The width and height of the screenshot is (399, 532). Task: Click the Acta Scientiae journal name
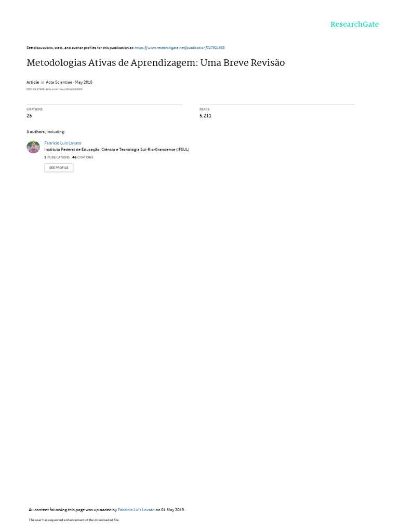click(x=59, y=82)
